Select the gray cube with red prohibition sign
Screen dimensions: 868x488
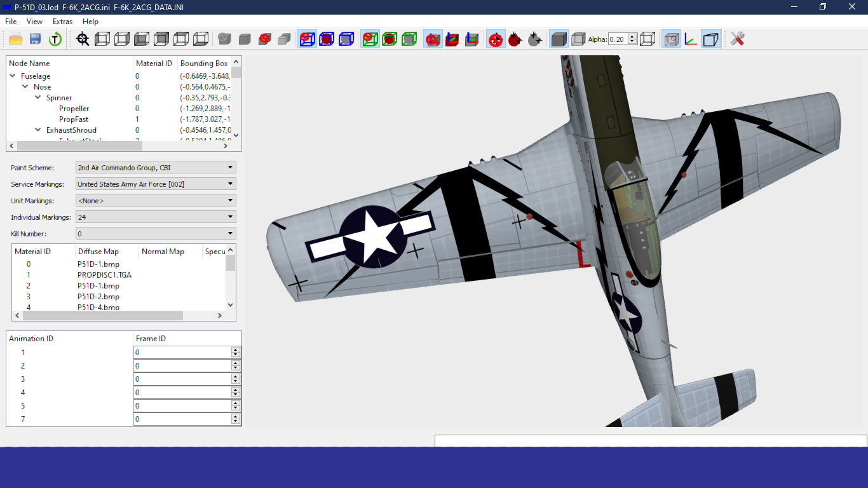pyautogui.click(x=264, y=39)
